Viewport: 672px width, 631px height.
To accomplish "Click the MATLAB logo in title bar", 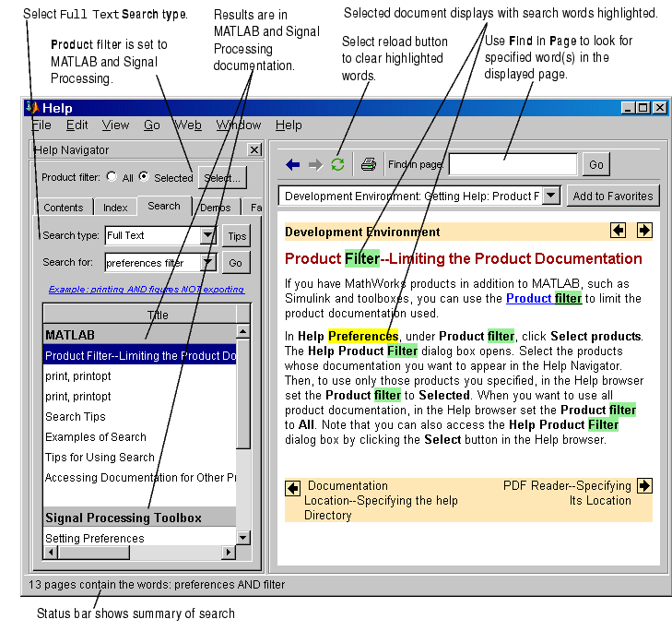I will pos(32,107).
